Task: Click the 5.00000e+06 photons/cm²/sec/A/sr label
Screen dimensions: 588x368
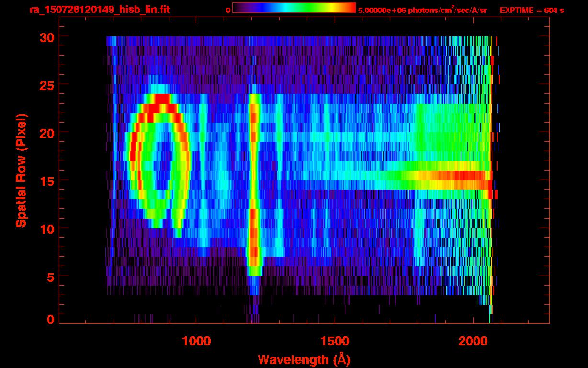Action: 422,10
